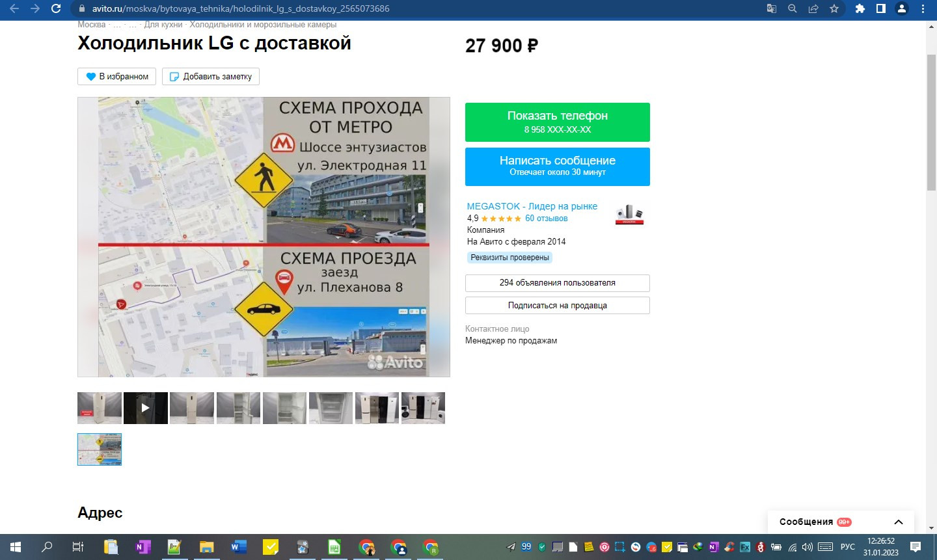
Task: Open File Explorer from the taskbar
Action: point(206,547)
